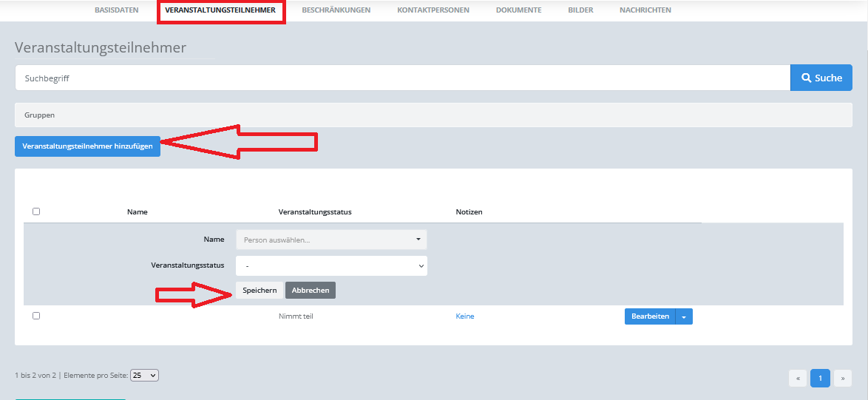Click the blue Suche button
The width and height of the screenshot is (868, 400).
click(821, 78)
